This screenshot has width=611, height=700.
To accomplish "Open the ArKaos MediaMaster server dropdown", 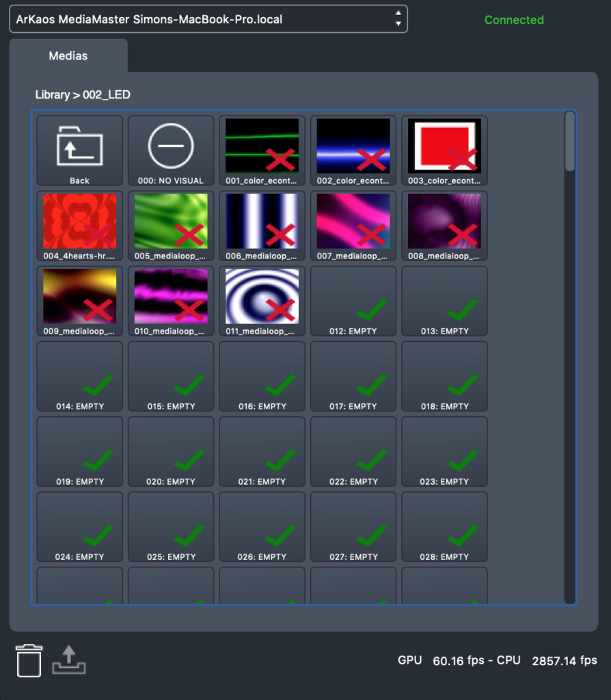I will (208, 19).
